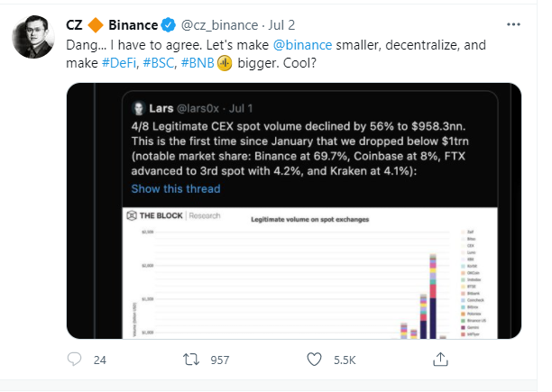552x392 pixels.
Task: Open the Block Research volume chart image
Action: [309, 273]
